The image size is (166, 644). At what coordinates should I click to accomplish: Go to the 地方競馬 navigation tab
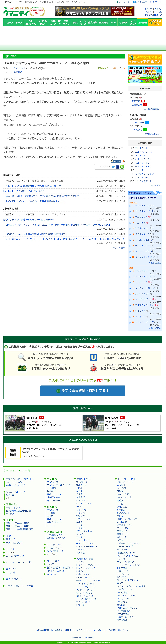pyautogui.click(x=123, y=22)
